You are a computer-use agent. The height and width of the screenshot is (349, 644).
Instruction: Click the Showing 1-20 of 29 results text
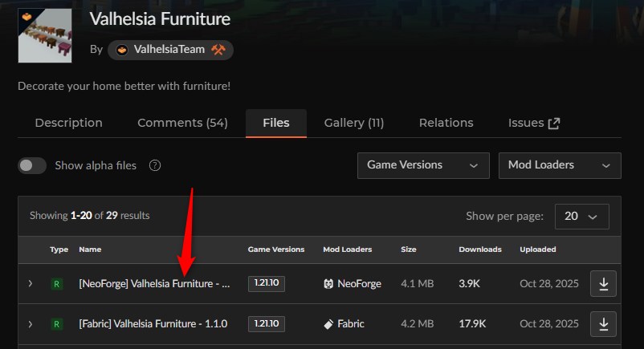[x=90, y=216]
